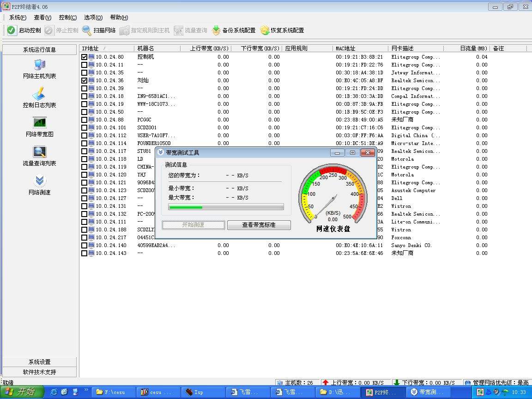Open the cesu taskbar item
Viewport: 532px width, 399px height.
point(158,392)
